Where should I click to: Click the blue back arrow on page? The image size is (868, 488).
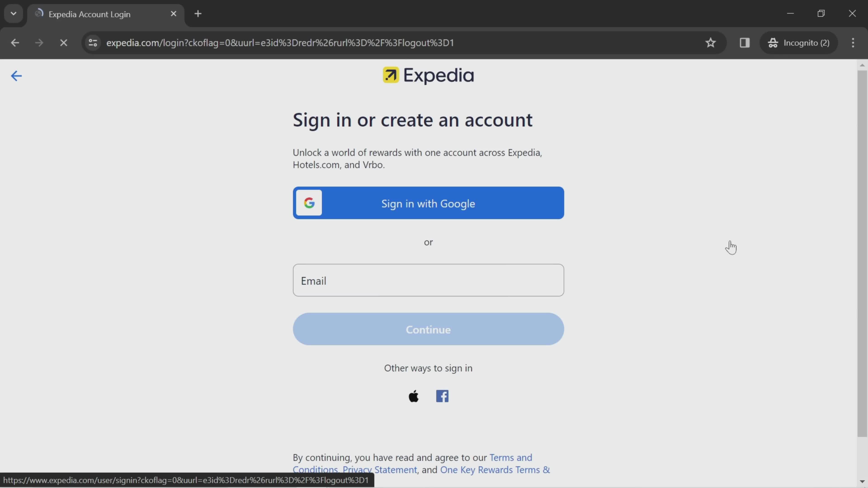(x=16, y=76)
